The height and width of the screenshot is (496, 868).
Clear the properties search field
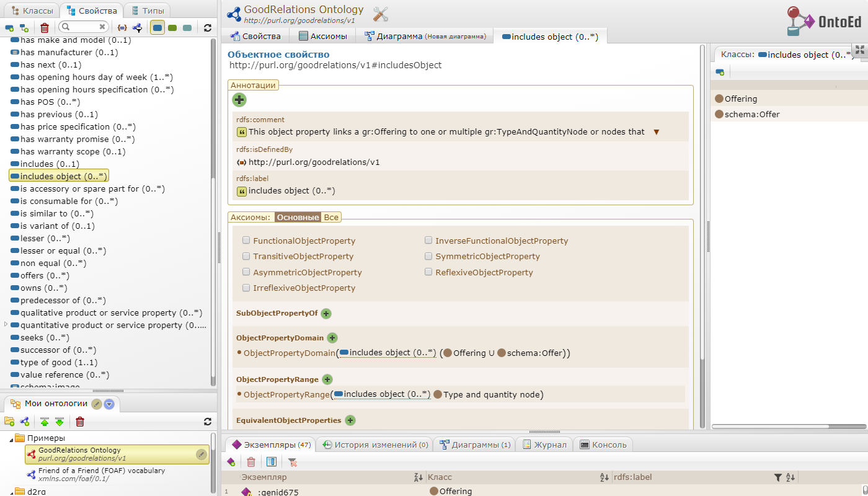[x=102, y=27]
